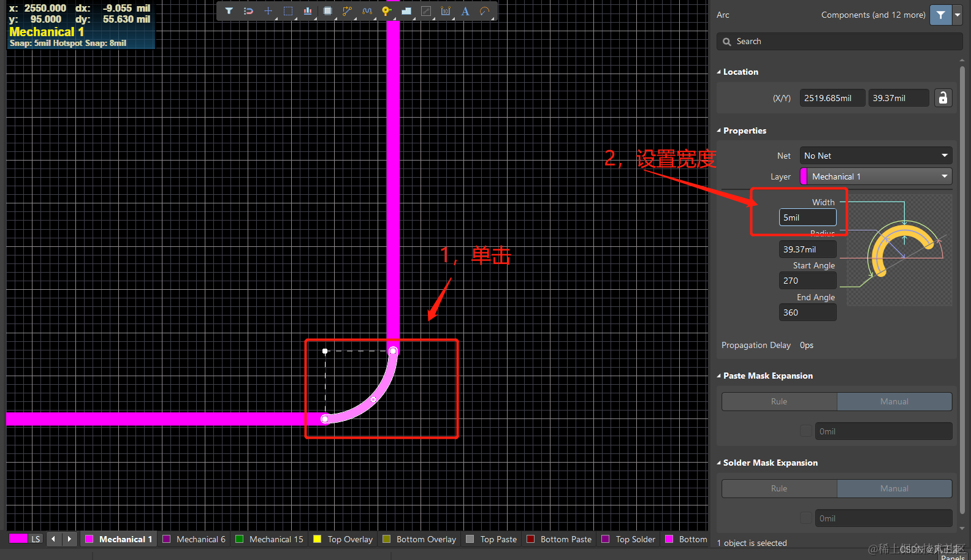Switch to the Bottom Paste layer tab

[x=559, y=539]
